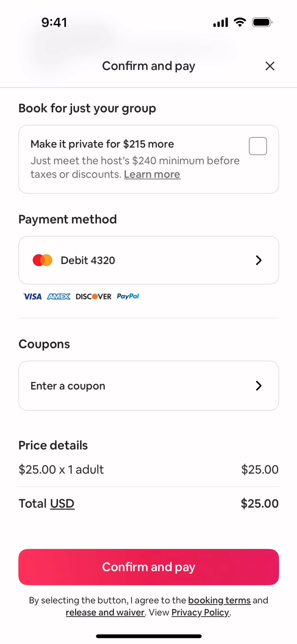This screenshot has height=644, width=297.
Task: Tap the Enter a coupon field
Action: click(x=148, y=386)
